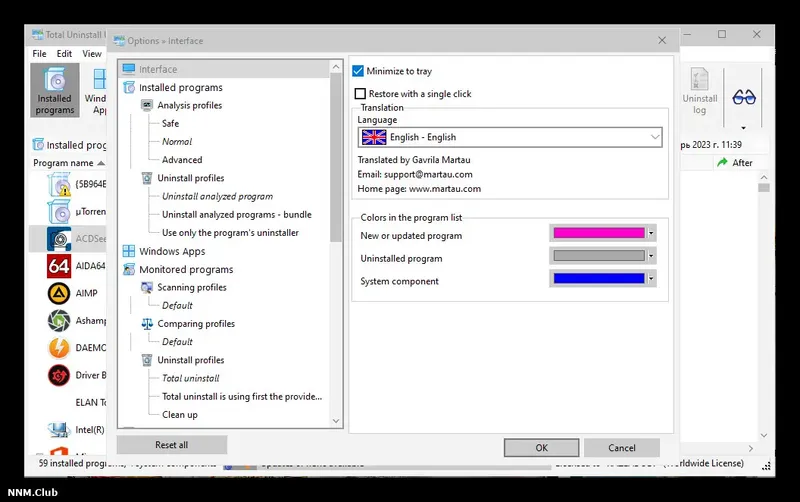Click the magenta New or updated program swatch

[599, 233]
